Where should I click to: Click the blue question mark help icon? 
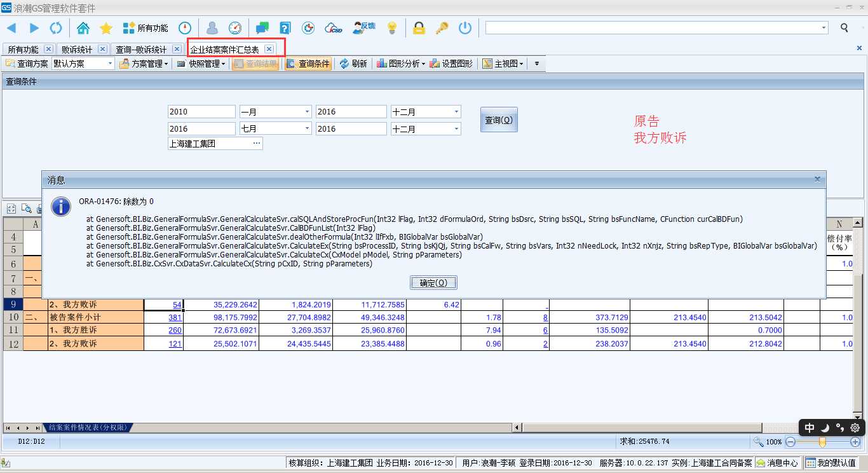(x=285, y=28)
